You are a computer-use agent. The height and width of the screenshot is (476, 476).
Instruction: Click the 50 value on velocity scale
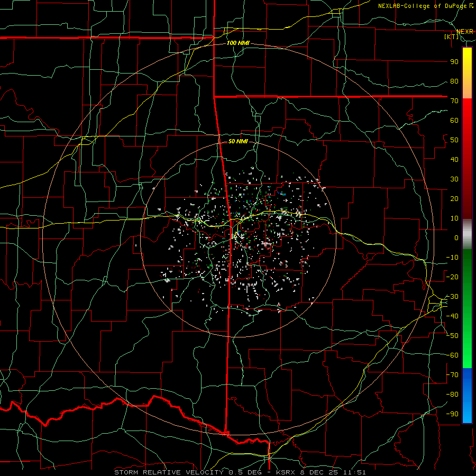(454, 140)
